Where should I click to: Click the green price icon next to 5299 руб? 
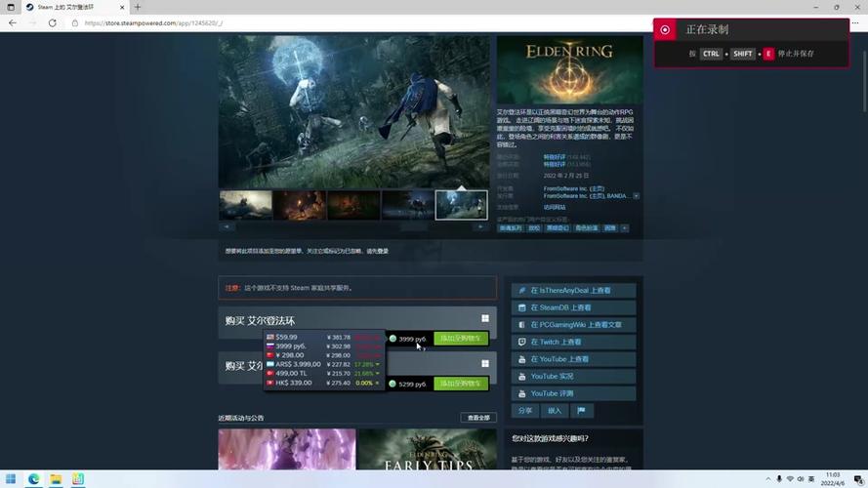click(393, 384)
